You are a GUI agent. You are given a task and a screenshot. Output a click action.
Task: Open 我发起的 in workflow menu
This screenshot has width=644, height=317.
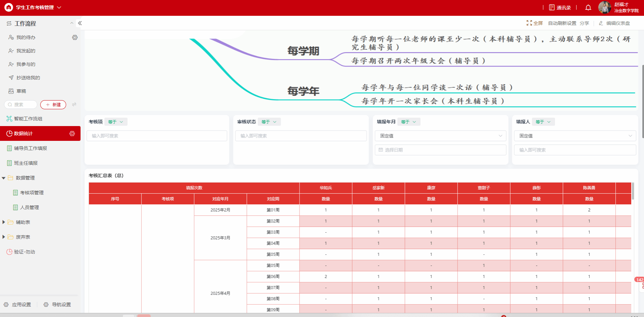(26, 51)
